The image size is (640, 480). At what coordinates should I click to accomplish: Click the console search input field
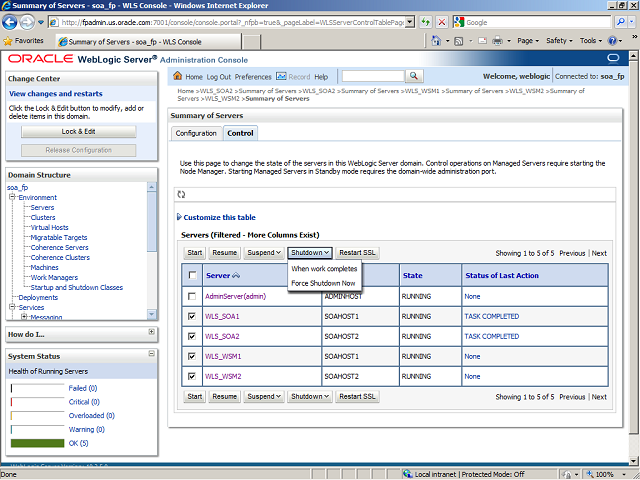[372, 77]
